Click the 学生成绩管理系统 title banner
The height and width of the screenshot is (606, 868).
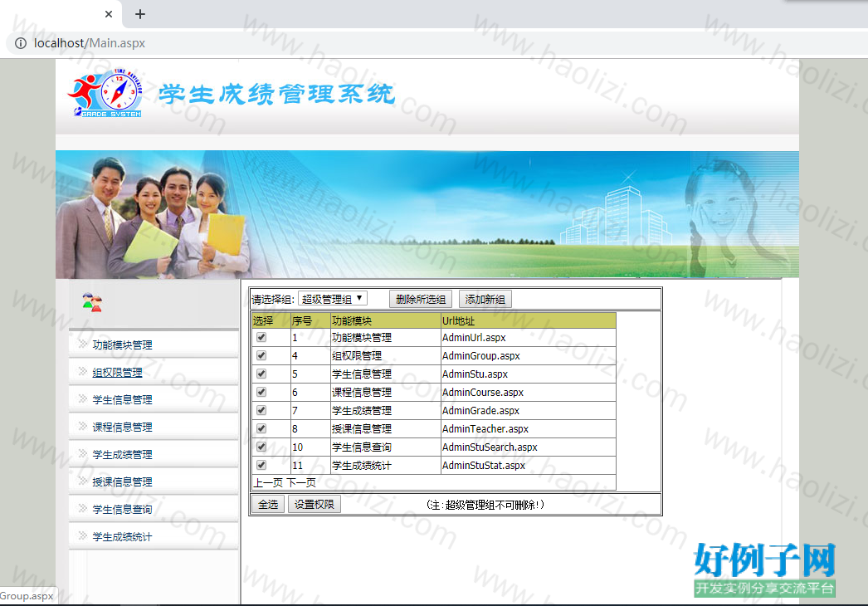pyautogui.click(x=277, y=94)
